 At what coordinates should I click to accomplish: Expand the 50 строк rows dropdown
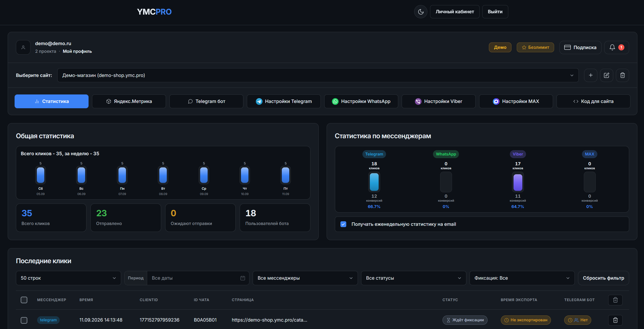[x=68, y=278]
